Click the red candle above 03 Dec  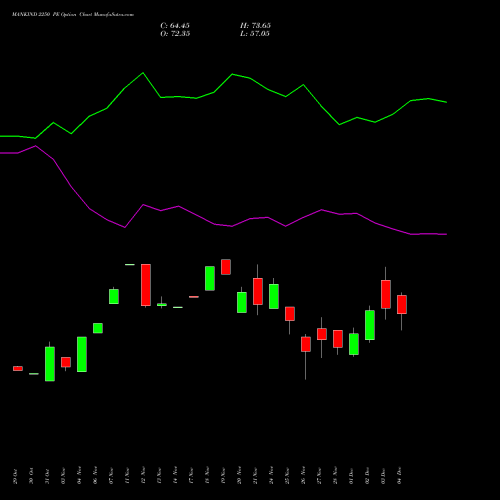click(386, 294)
